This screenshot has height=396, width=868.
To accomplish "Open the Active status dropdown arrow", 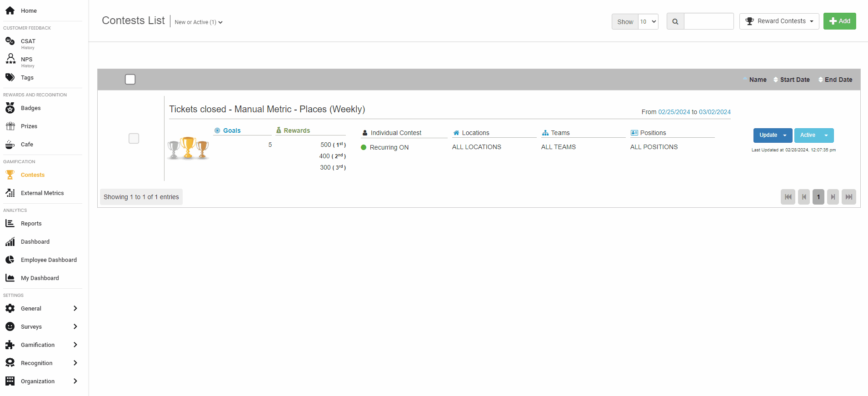I will [826, 135].
